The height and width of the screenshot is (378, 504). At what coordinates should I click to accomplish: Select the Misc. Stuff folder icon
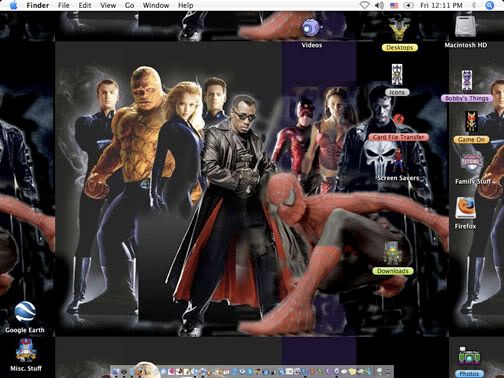click(26, 351)
